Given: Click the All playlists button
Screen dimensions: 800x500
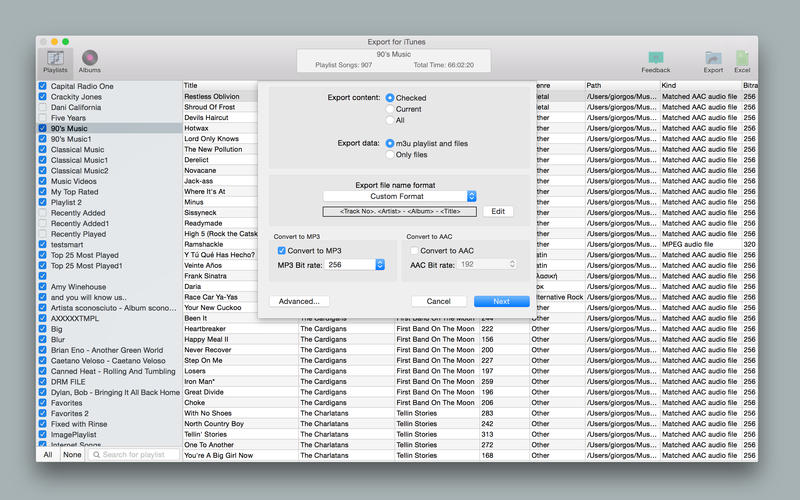Looking at the screenshot, I should tap(48, 455).
